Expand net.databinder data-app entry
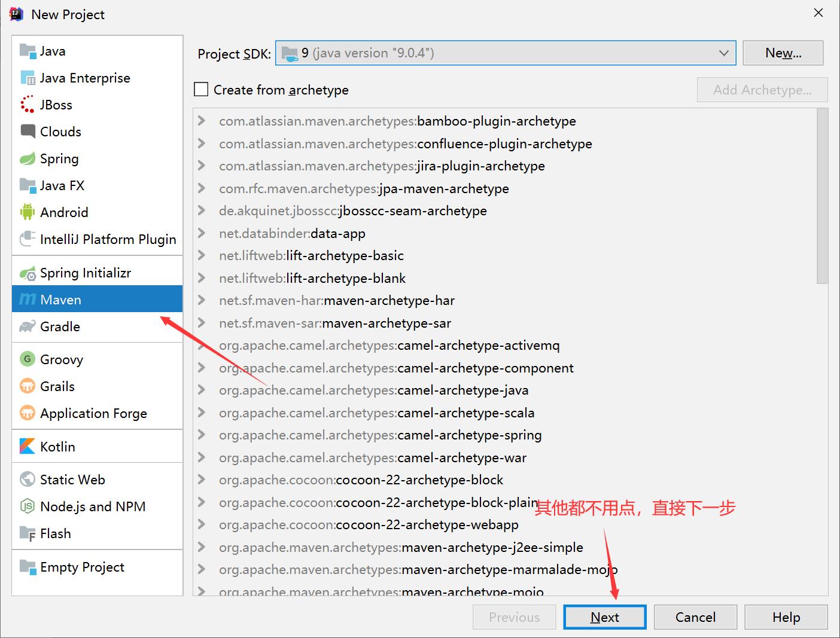The width and height of the screenshot is (840, 638). pos(202,233)
